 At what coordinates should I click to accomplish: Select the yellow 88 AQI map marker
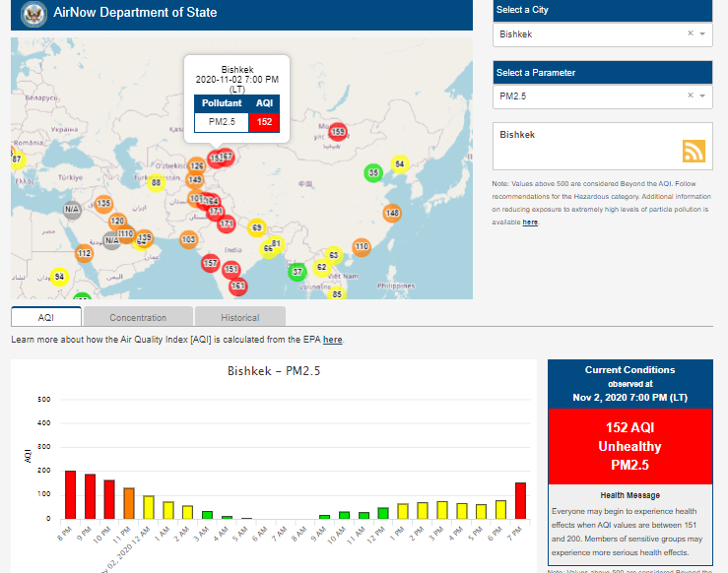click(156, 182)
